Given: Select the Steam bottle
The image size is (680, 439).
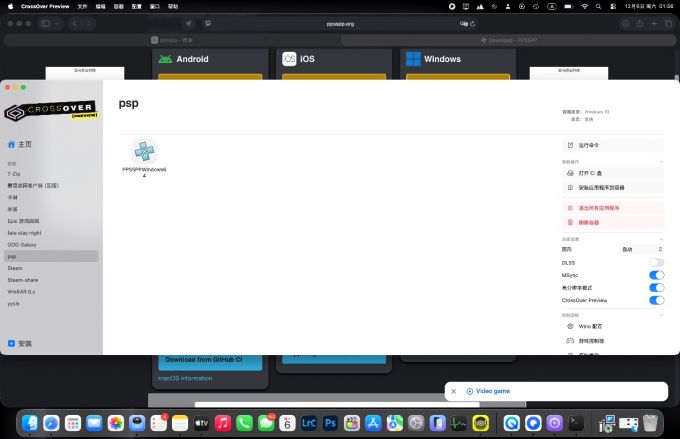Looking at the screenshot, I should click(51, 268).
